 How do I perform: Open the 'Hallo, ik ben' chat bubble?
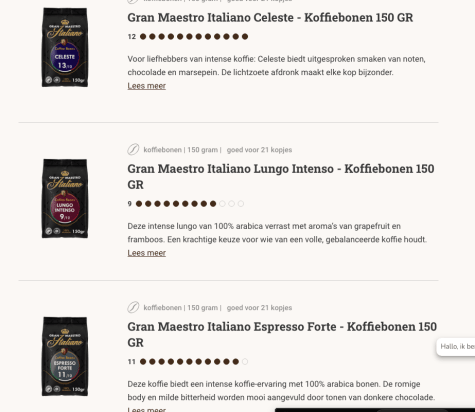coord(456,347)
